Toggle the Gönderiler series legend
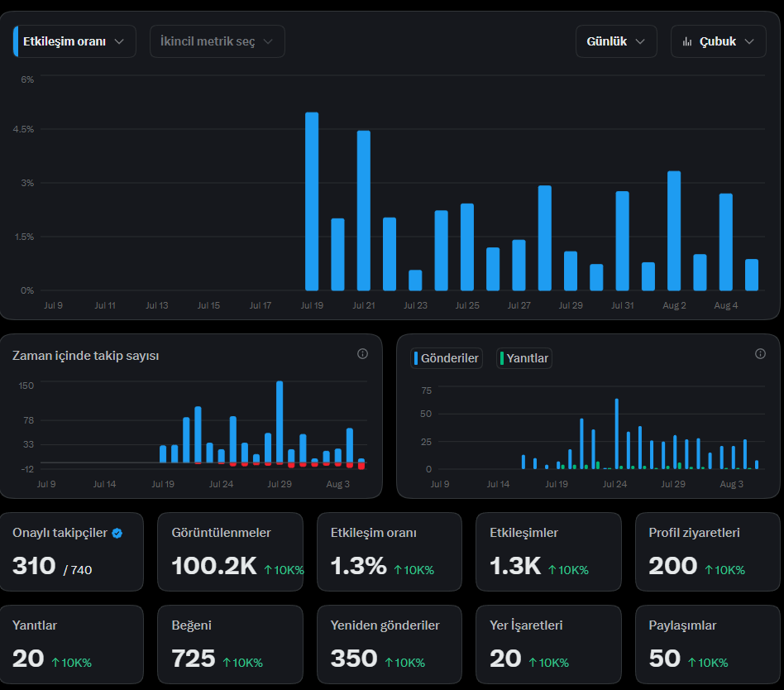This screenshot has width=784, height=690. pos(446,358)
